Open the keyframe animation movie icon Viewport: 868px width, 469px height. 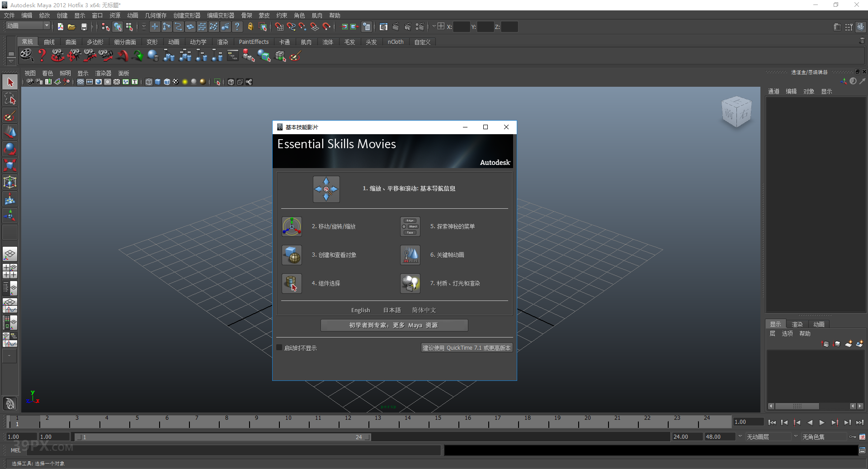point(410,255)
